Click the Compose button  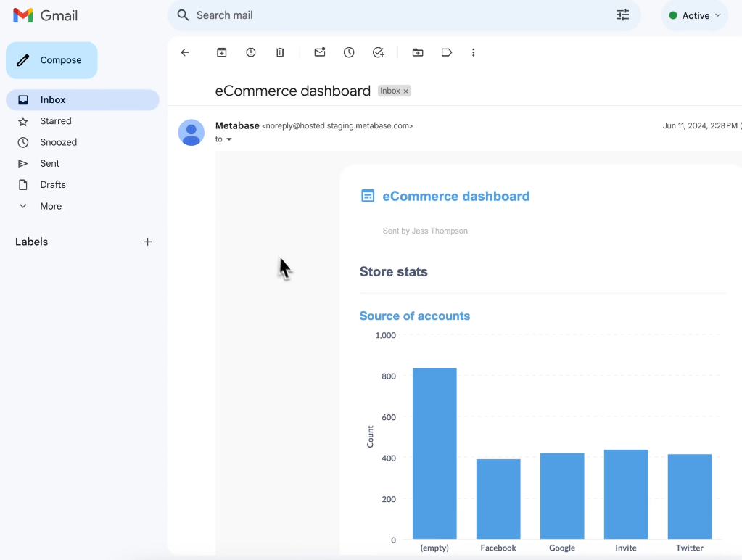click(51, 60)
